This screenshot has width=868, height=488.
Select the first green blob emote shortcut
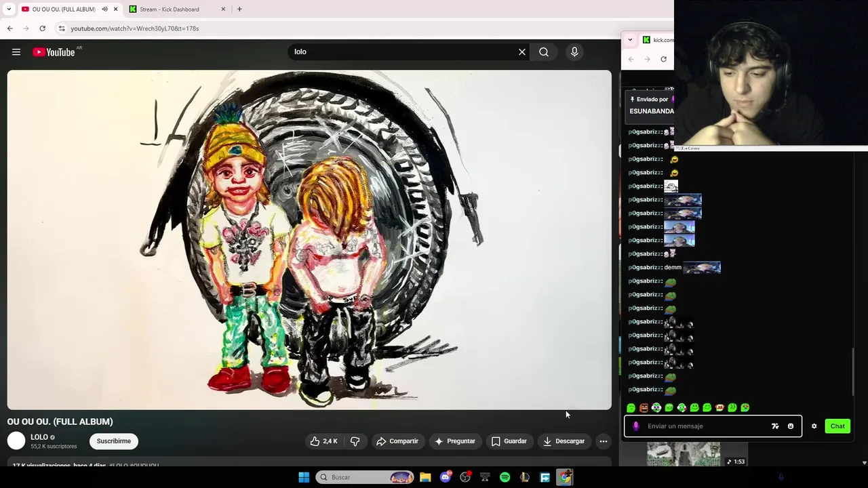[x=631, y=408]
